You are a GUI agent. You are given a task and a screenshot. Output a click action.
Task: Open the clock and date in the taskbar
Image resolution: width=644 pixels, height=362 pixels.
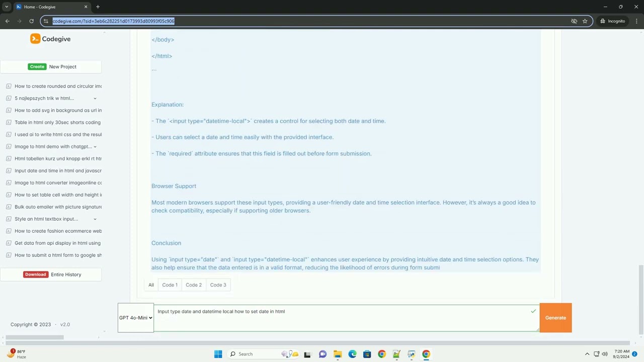coord(622,354)
